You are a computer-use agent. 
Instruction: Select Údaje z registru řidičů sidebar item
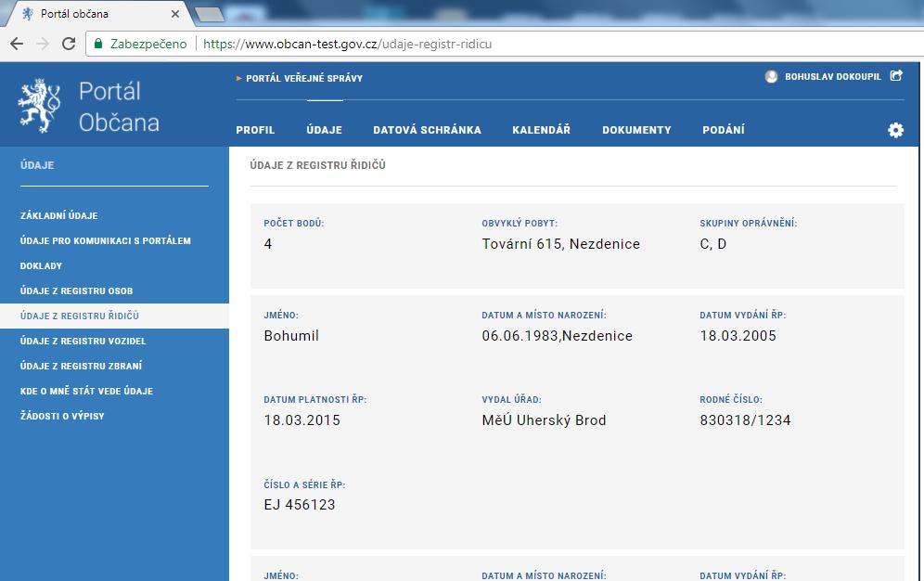point(114,316)
